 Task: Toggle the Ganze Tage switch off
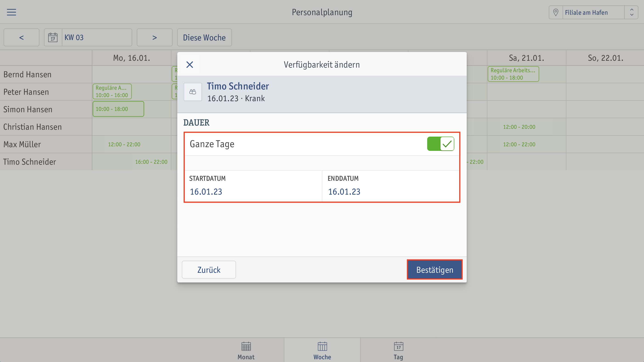(440, 144)
